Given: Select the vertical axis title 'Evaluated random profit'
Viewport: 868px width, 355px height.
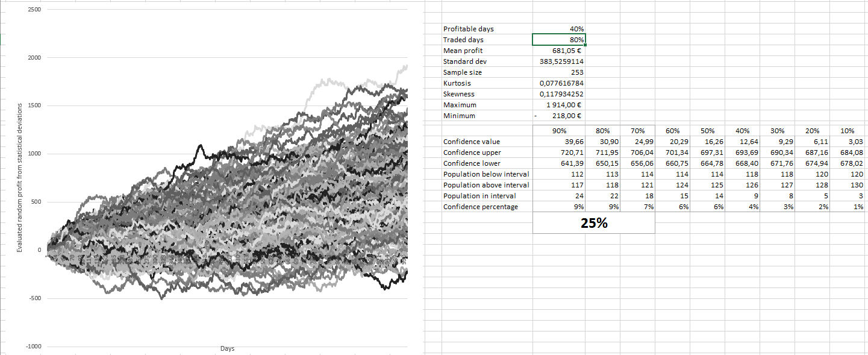Looking at the screenshot, I should click(19, 178).
